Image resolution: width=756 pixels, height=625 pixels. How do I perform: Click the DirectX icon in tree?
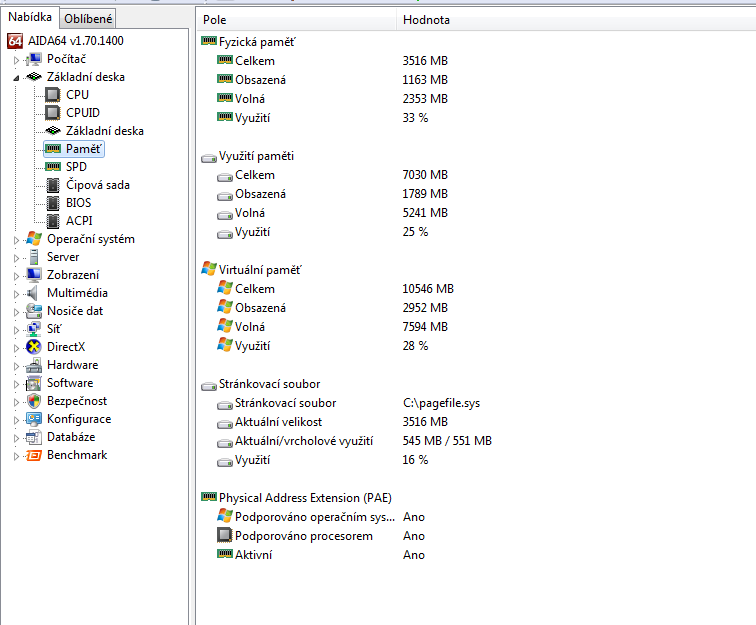coord(34,347)
